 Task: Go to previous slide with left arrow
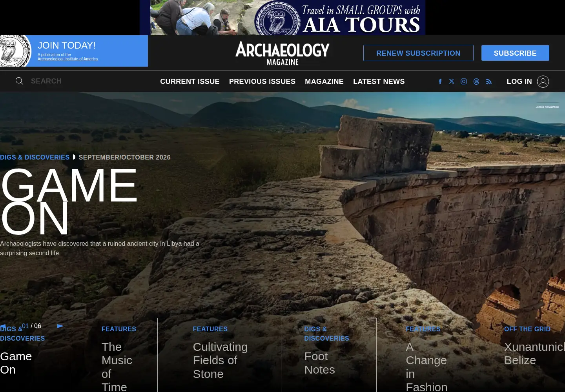pyautogui.click(x=3, y=326)
